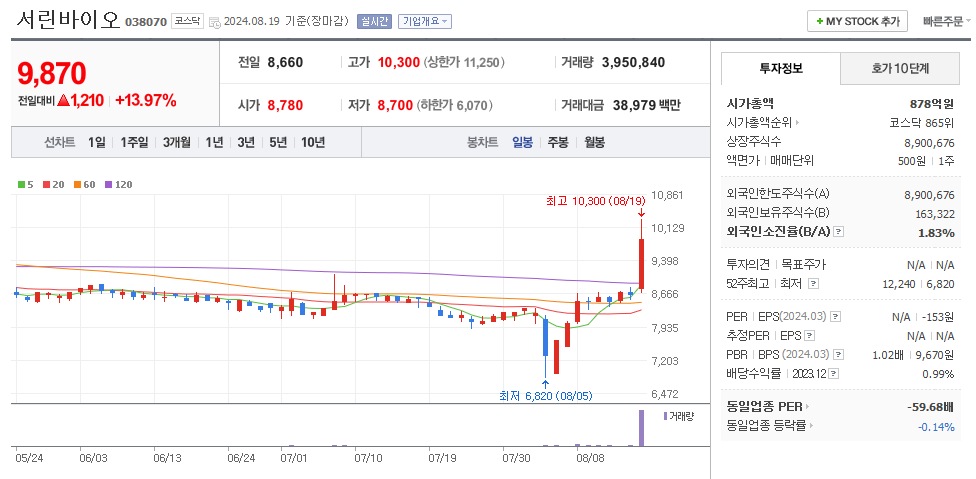Image resolution: width=976 pixels, height=479 pixels.
Task: Select 1주일 line chart period
Action: tap(134, 142)
